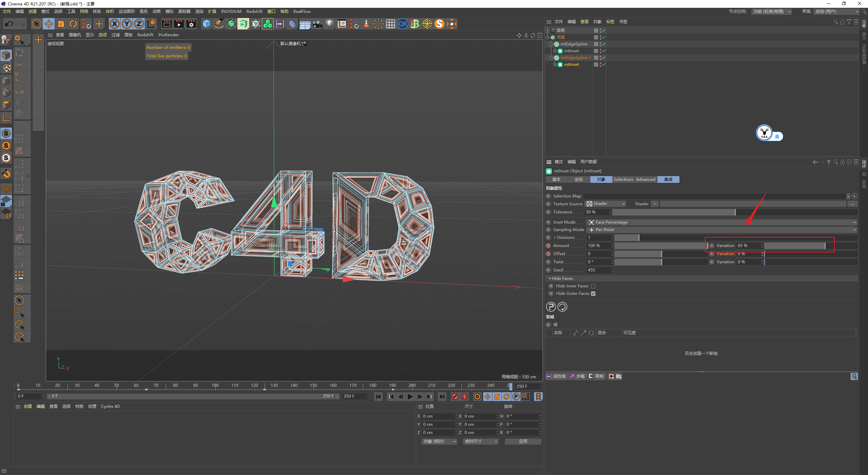Open the RealFlow menu

coord(302,12)
